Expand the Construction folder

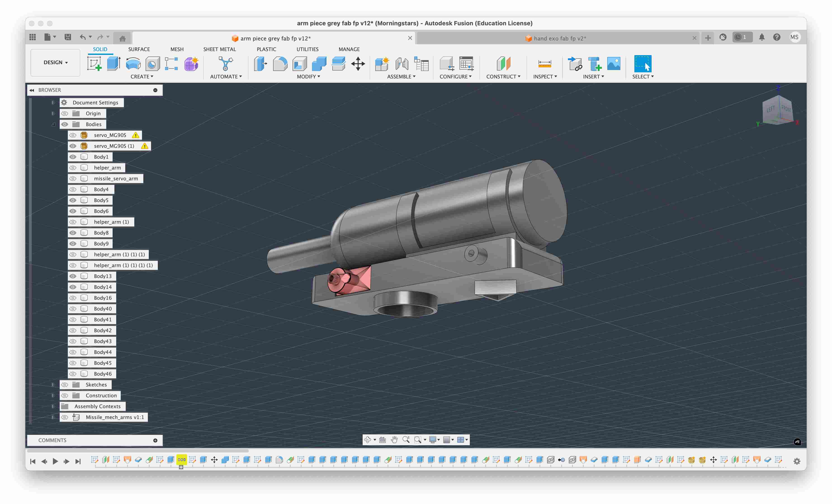(53, 395)
